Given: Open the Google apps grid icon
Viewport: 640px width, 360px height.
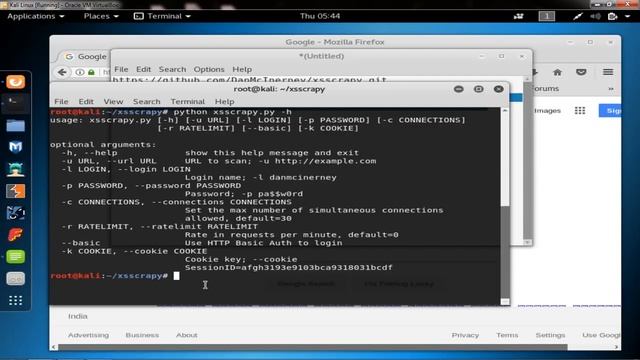Looking at the screenshot, I should (580, 111).
